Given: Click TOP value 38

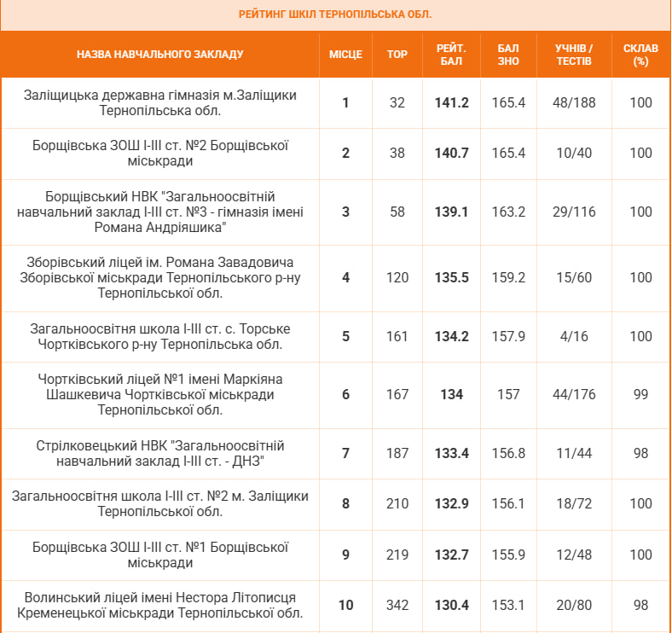Looking at the screenshot, I should click(397, 153).
